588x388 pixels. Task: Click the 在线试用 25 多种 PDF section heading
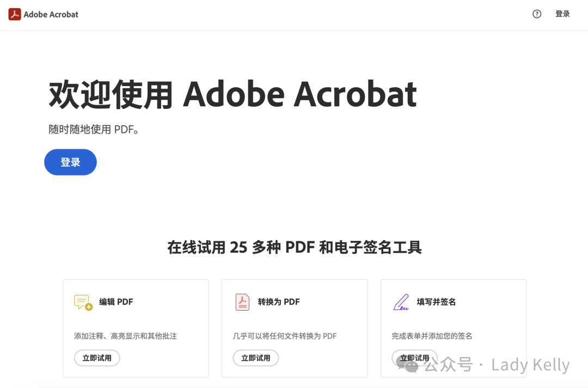click(x=294, y=247)
